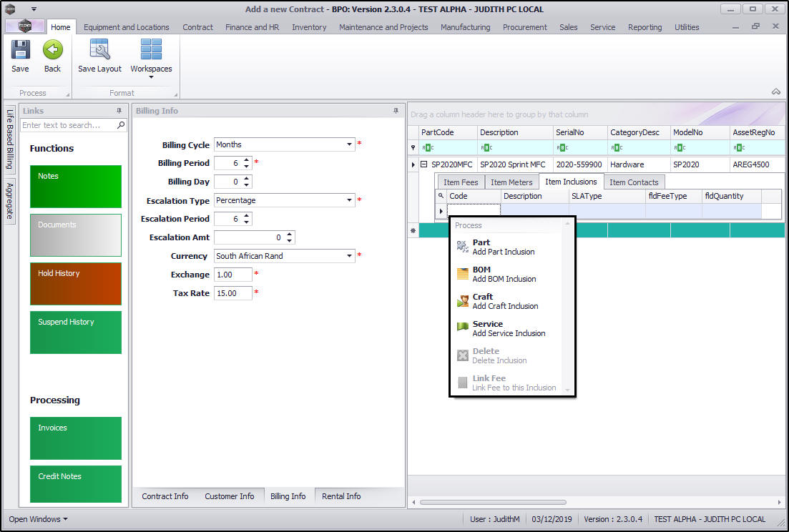Open the Inventory ribbon tab
The image size is (789, 532).
click(x=309, y=27)
